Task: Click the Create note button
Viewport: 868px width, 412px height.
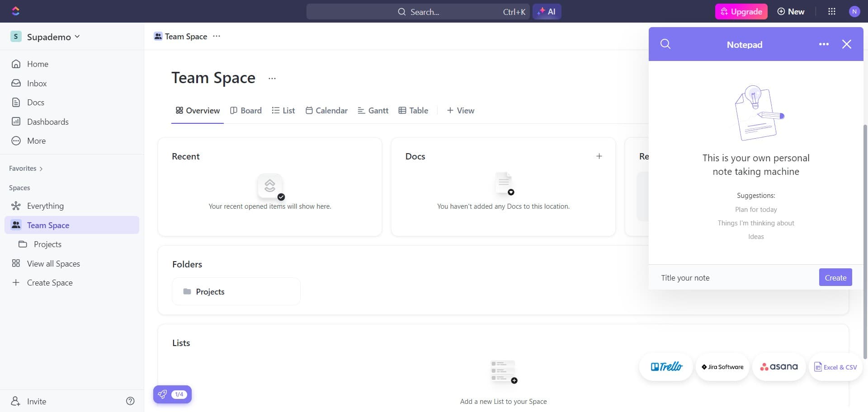Action: point(835,278)
